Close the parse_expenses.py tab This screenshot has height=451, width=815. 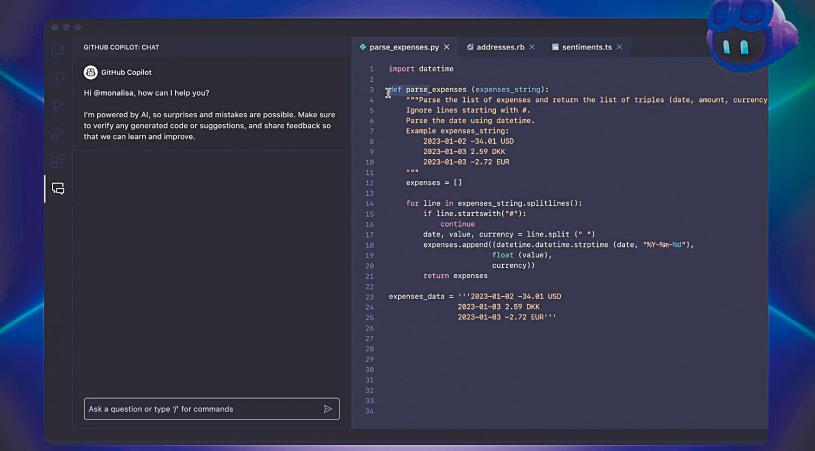[x=446, y=47]
